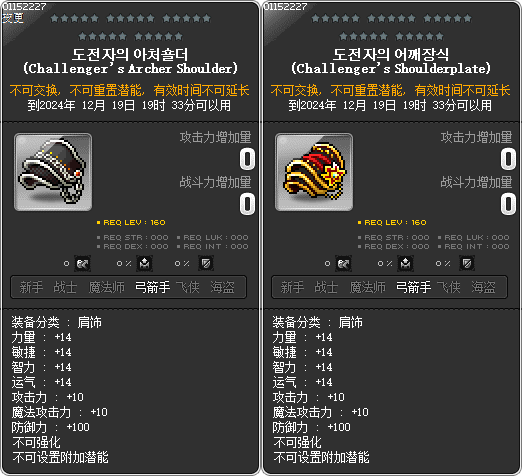Click the boss damage icon on right tooltip
522x476 pixels.
pos(343,264)
